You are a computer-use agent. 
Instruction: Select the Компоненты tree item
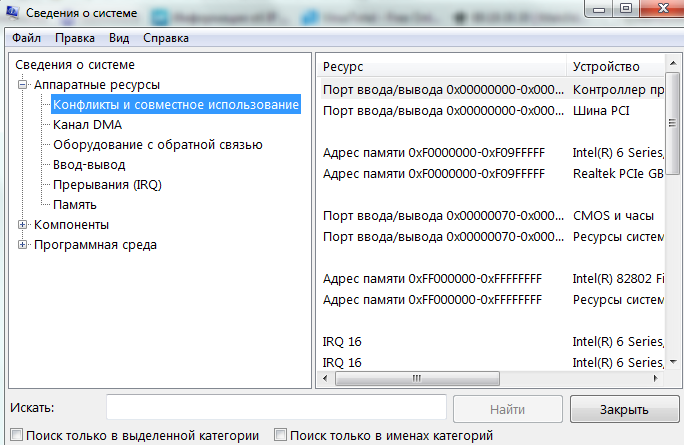(72, 225)
